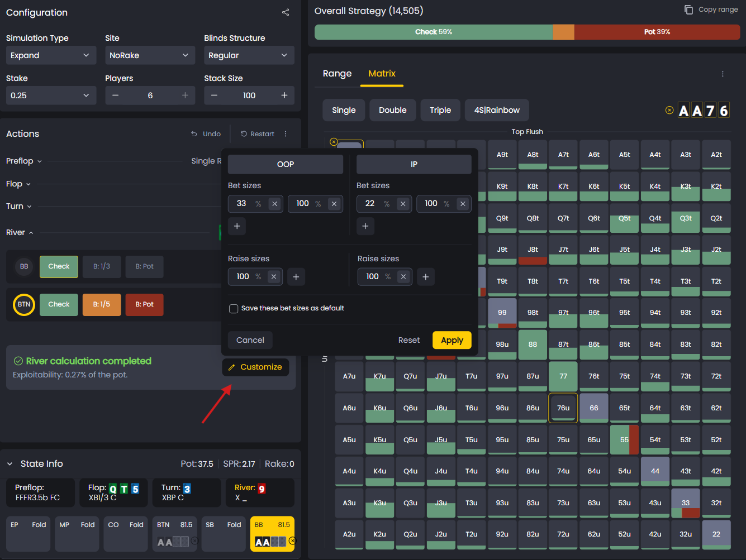Toggle the Double suit view
Screen dimensions: 746x560
pos(392,110)
